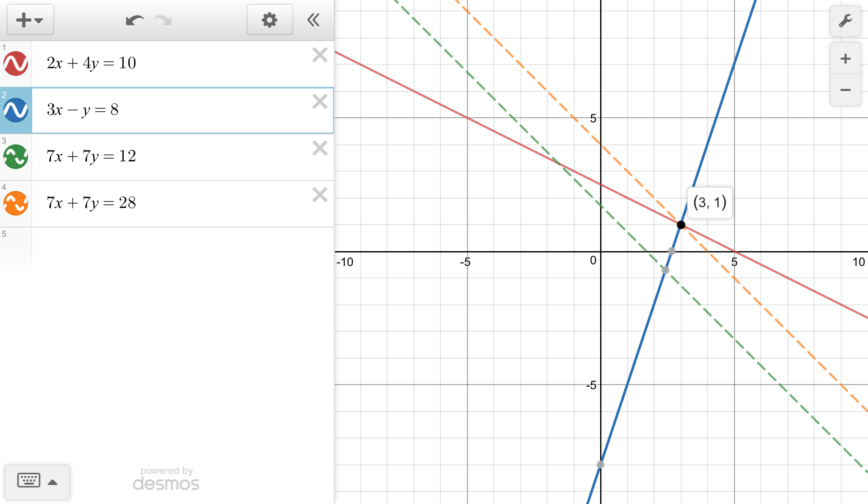Show the on-screen keypad
The width and height of the screenshot is (868, 504).
(29, 481)
